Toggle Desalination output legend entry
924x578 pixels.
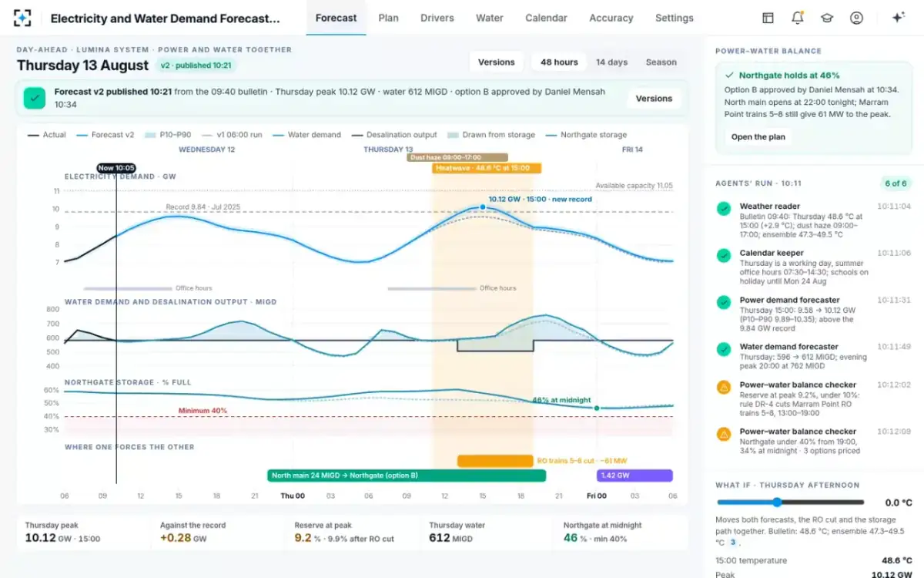tap(393, 135)
